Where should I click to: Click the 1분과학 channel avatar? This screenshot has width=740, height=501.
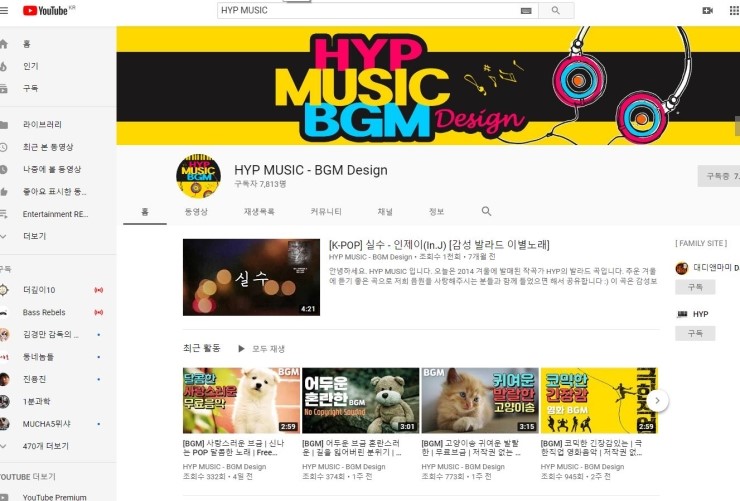(4, 401)
